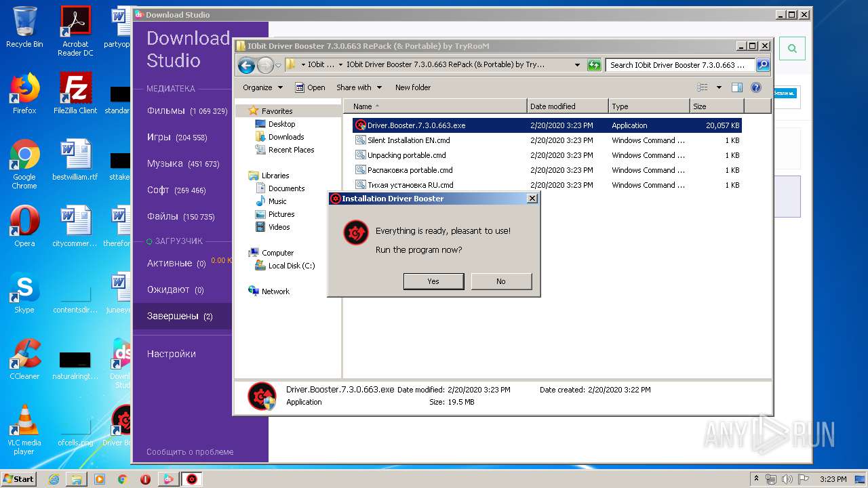The height and width of the screenshot is (488, 868).
Task: Toggle the preview pane icon
Action: click(x=737, y=87)
